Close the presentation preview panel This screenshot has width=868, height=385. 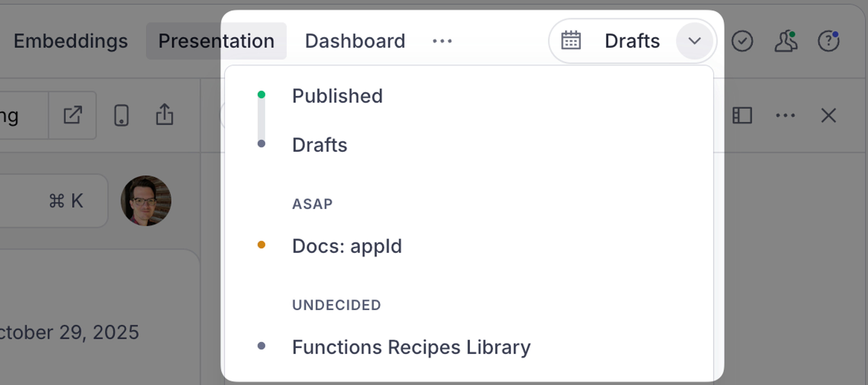click(829, 115)
